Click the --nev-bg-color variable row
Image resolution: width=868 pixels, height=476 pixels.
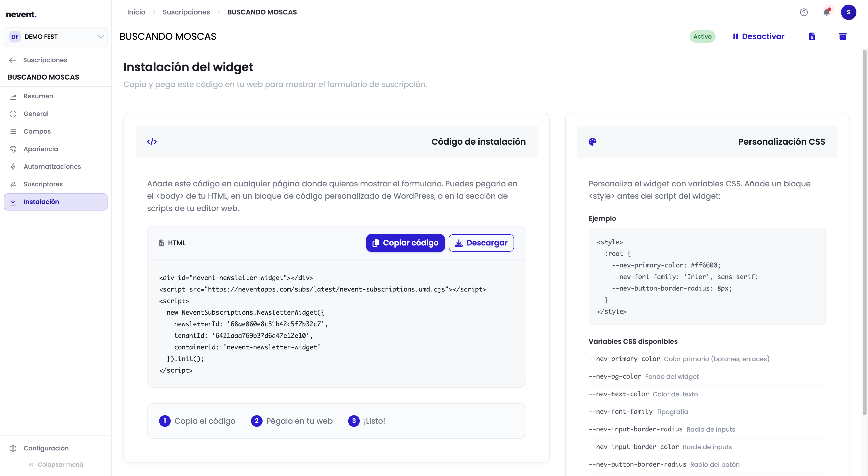click(x=707, y=377)
